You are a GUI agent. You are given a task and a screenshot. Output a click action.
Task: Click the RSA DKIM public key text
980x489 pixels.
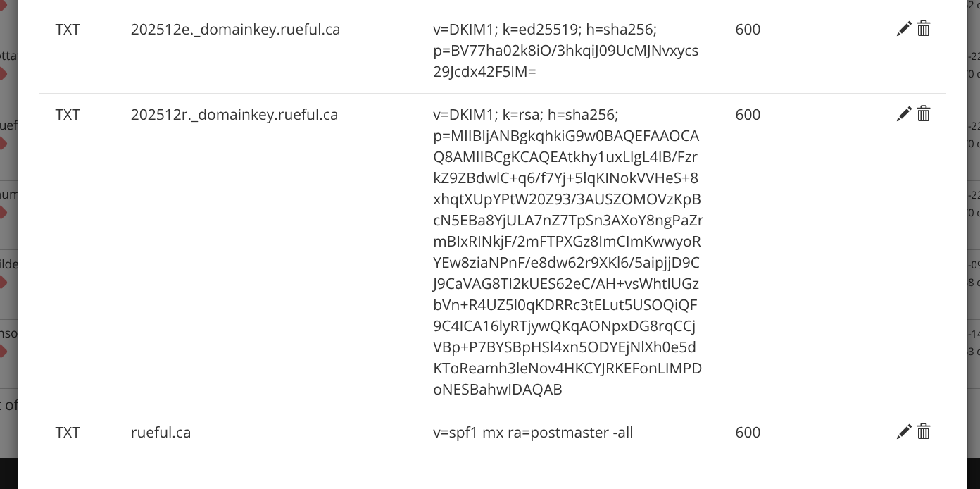coord(567,252)
